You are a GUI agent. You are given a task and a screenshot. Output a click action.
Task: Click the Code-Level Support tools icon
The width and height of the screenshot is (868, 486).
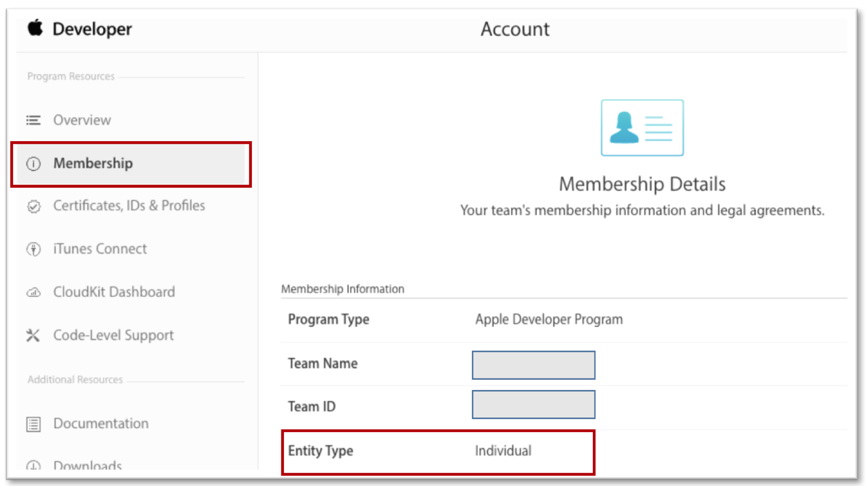(x=33, y=336)
